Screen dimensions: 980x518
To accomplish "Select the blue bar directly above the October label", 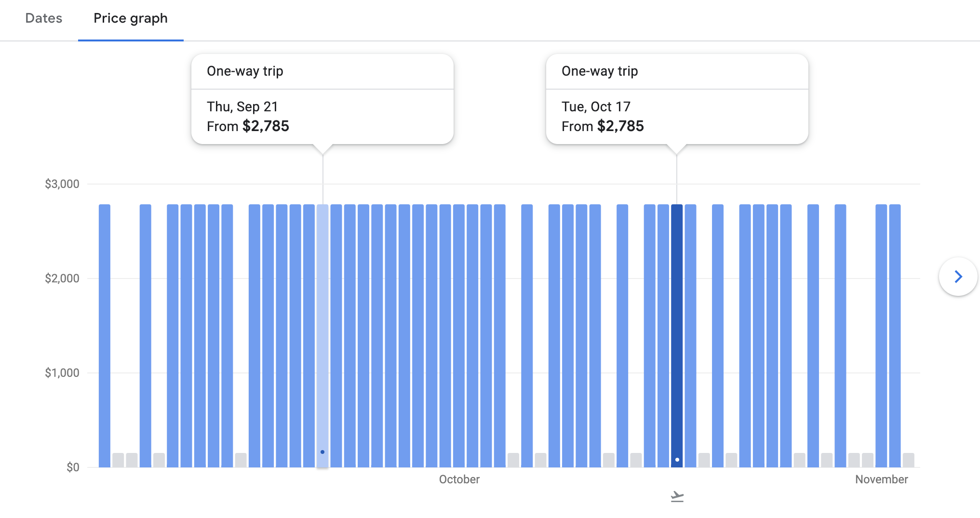I will click(x=459, y=336).
